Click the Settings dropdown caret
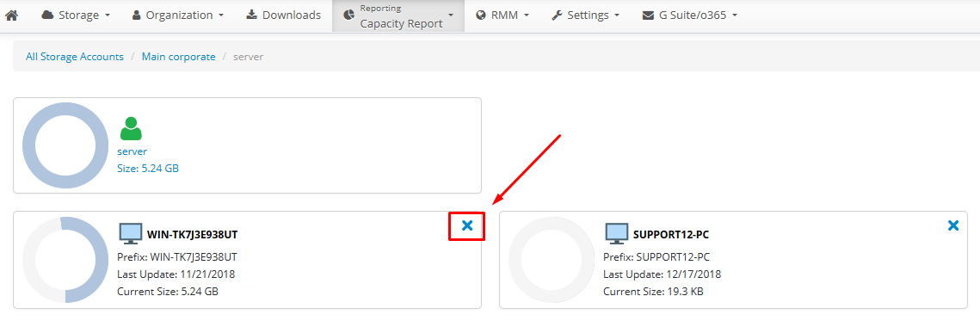The image size is (980, 333). point(617,15)
